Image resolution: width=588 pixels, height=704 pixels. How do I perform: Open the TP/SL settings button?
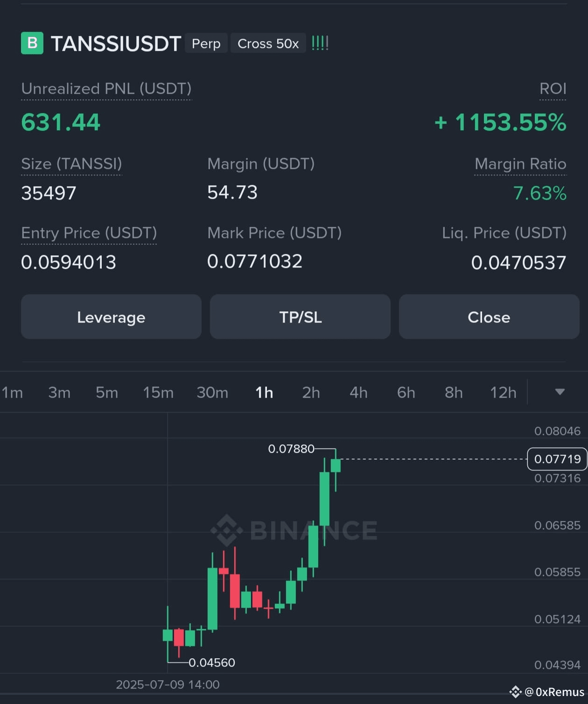pos(300,317)
